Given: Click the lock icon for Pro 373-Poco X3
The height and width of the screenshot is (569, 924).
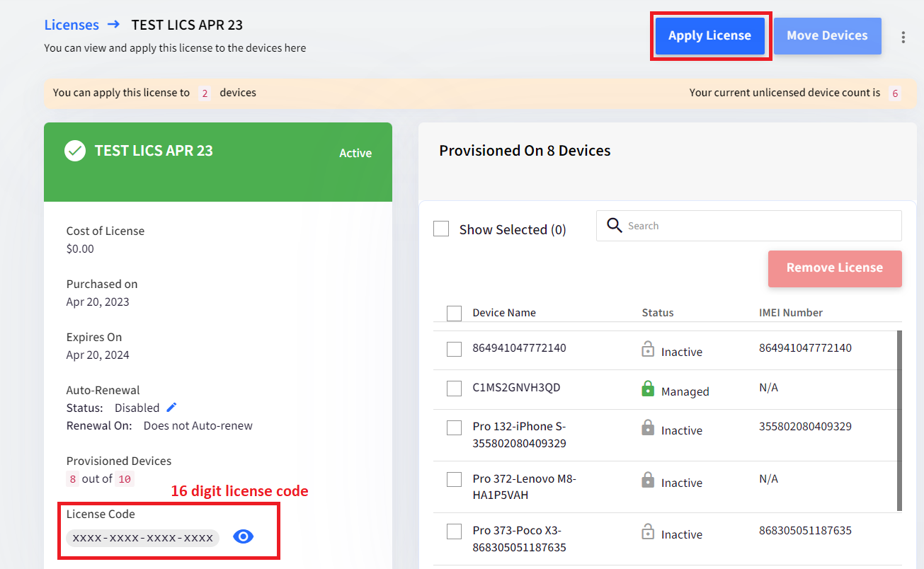Looking at the screenshot, I should click(648, 532).
